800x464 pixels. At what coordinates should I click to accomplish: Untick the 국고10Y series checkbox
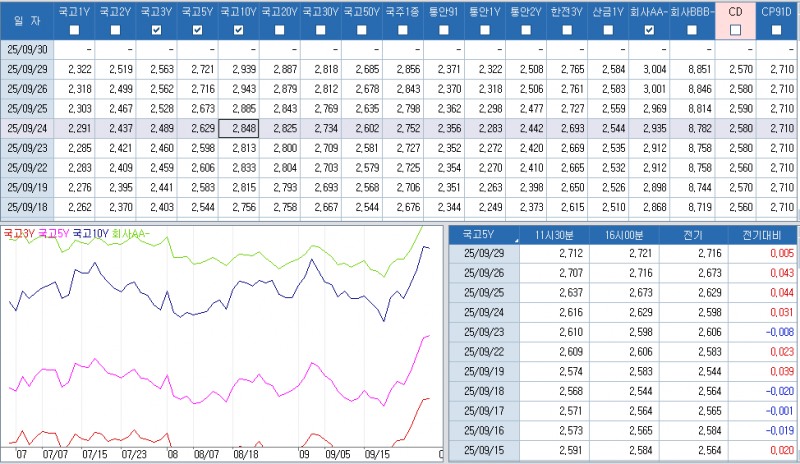pos(238,30)
